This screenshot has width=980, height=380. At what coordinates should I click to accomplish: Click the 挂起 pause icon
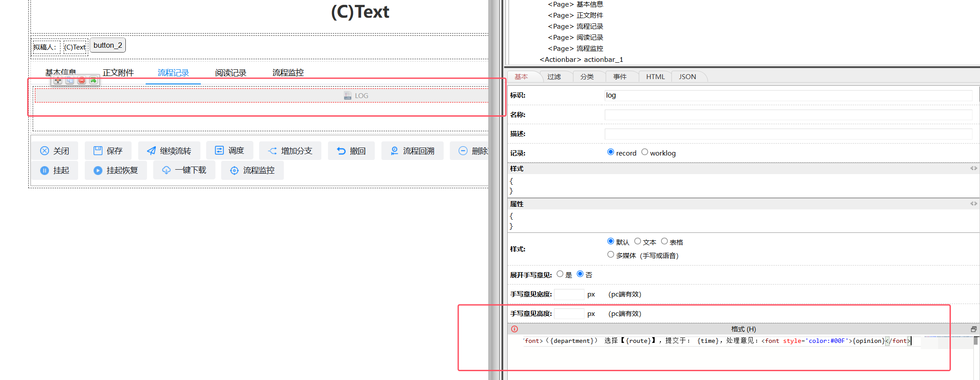(x=45, y=170)
